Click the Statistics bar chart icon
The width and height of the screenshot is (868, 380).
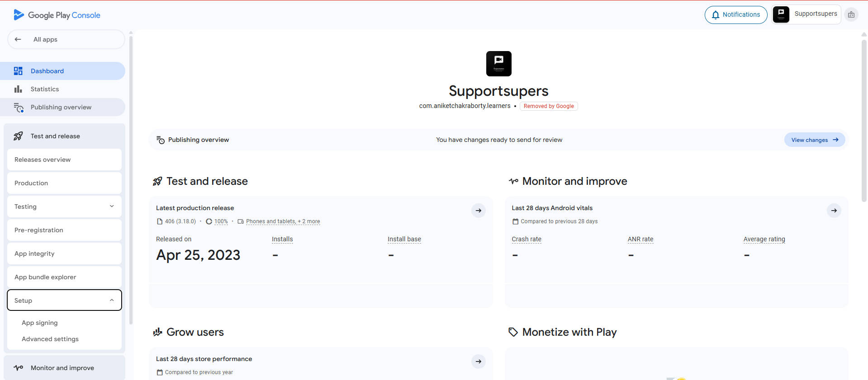point(18,89)
